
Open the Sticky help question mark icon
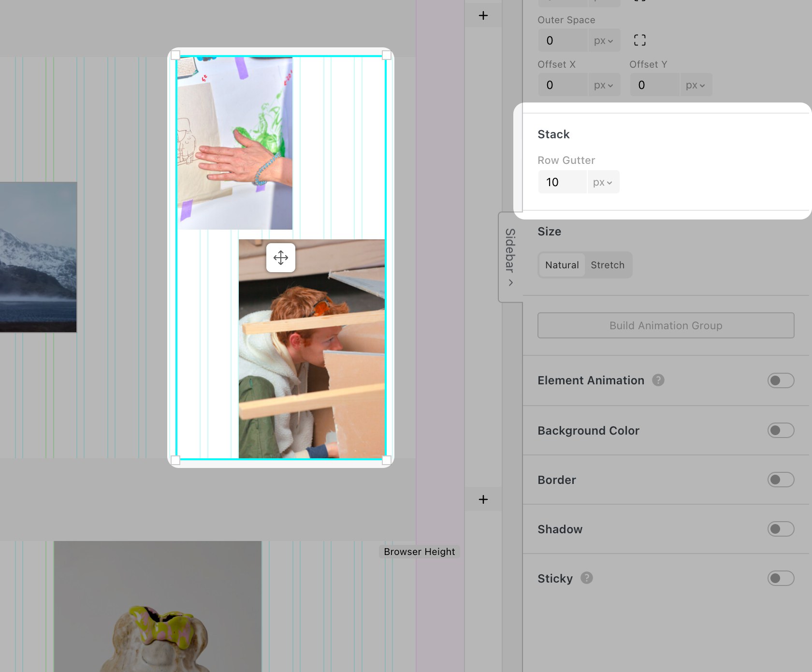(586, 578)
